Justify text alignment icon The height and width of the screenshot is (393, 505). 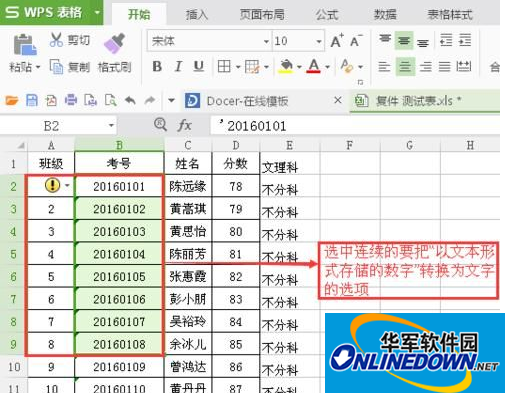click(x=444, y=66)
